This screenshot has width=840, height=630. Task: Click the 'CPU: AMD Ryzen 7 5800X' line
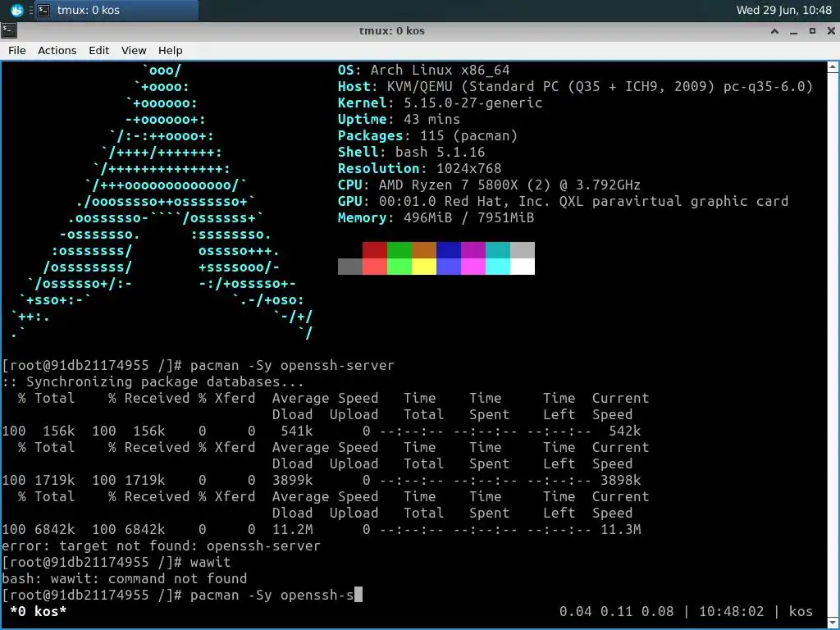coord(489,185)
